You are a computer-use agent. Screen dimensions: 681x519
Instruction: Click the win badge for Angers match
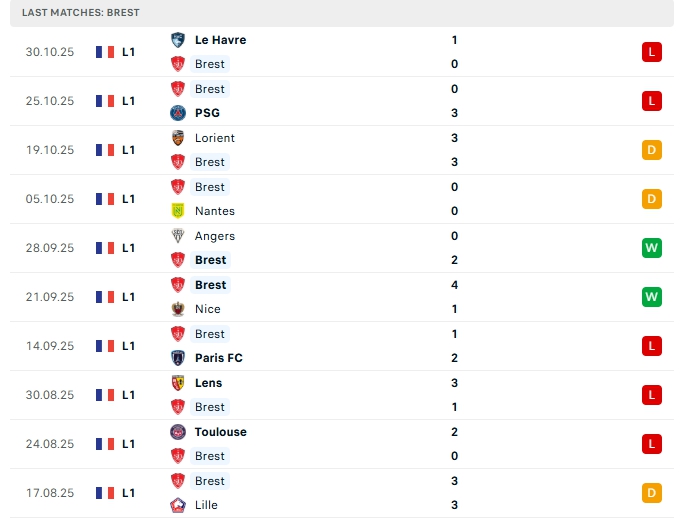652,248
